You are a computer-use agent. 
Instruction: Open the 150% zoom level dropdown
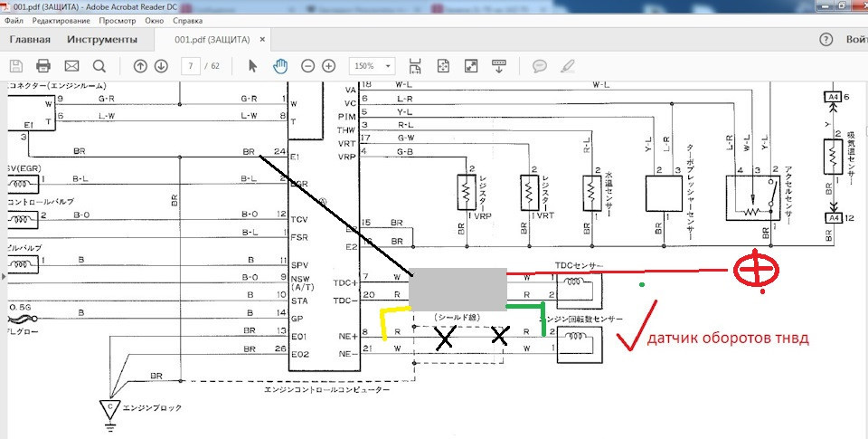372,66
